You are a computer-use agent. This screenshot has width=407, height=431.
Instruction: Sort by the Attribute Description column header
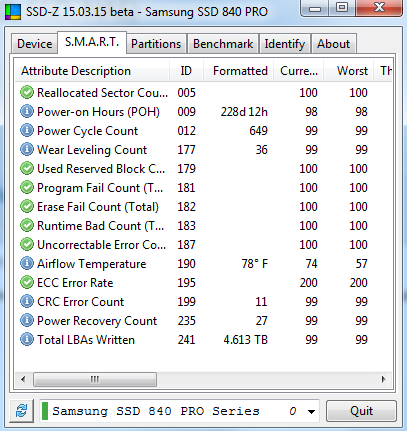point(92,71)
